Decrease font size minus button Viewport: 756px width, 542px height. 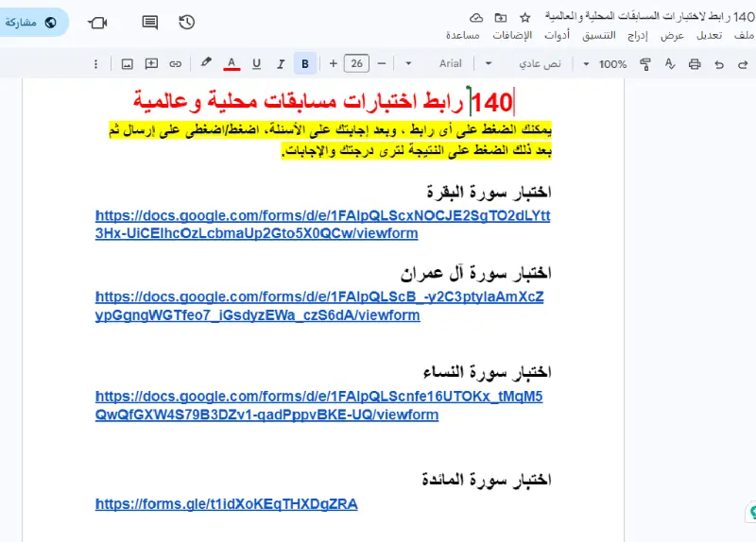pyautogui.click(x=382, y=63)
